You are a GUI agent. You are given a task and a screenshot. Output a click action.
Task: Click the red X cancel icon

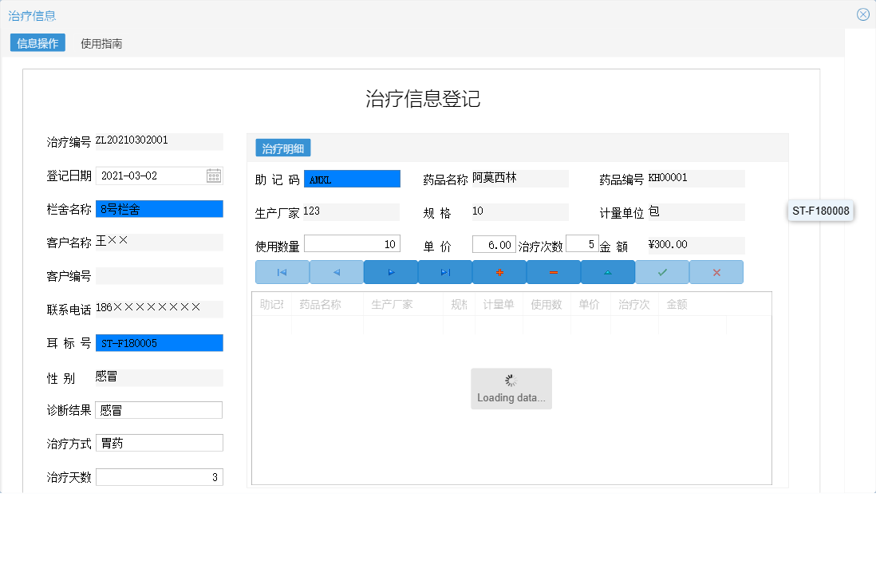[x=716, y=272]
